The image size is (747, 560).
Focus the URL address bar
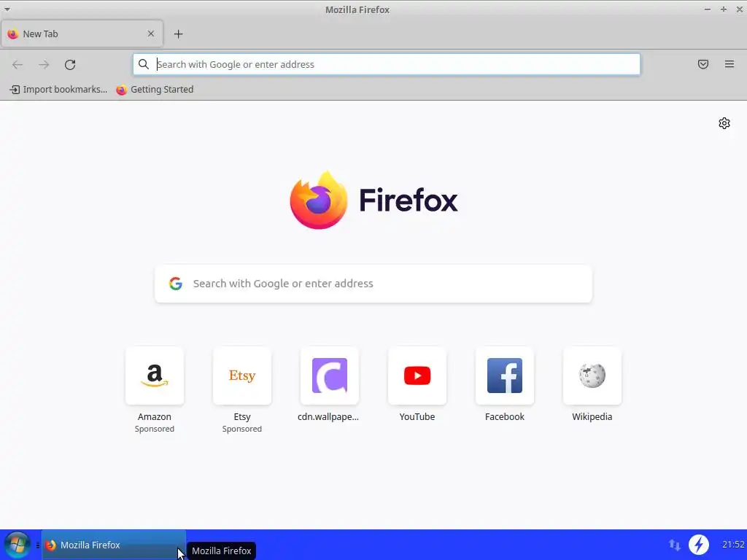coord(387,64)
